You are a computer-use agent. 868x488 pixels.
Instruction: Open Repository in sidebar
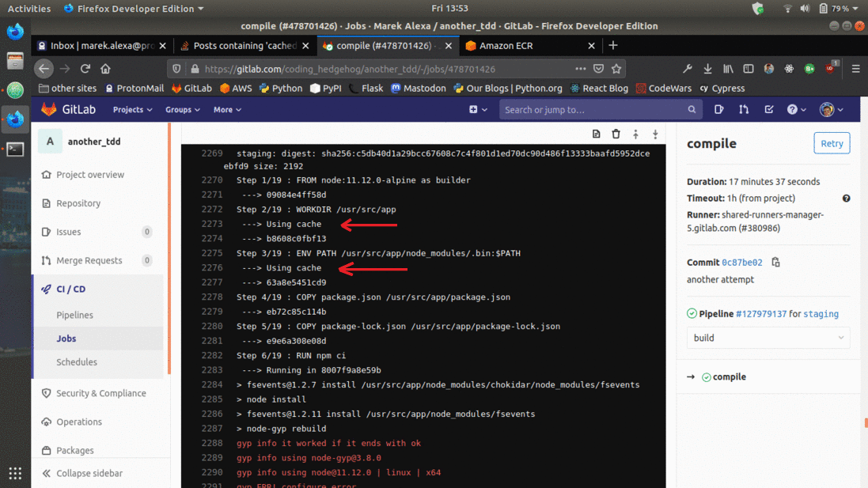pyautogui.click(x=78, y=203)
